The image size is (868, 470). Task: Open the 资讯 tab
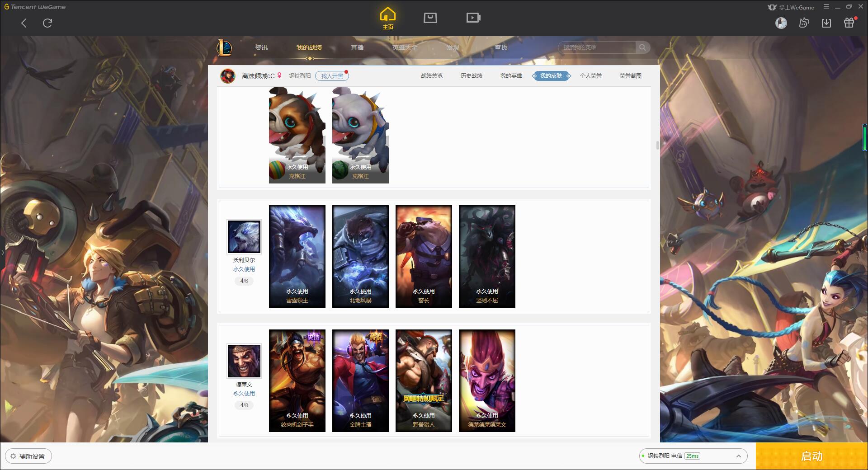261,47
